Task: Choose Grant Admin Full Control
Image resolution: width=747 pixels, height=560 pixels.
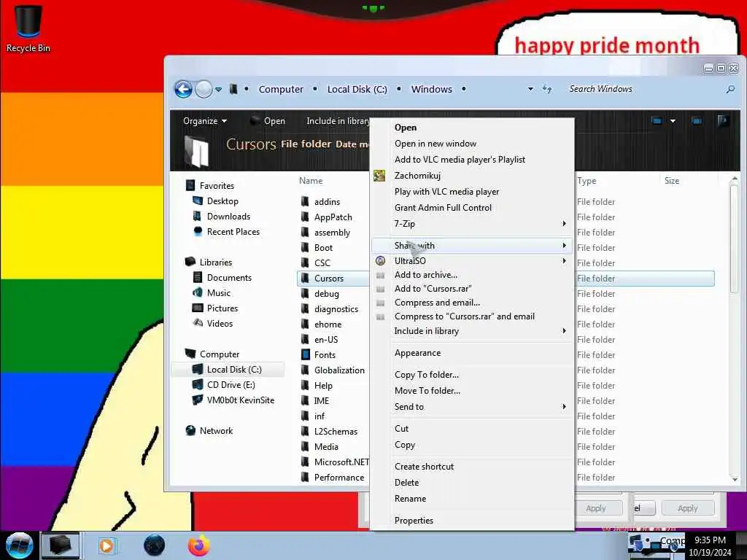Action: coord(443,208)
